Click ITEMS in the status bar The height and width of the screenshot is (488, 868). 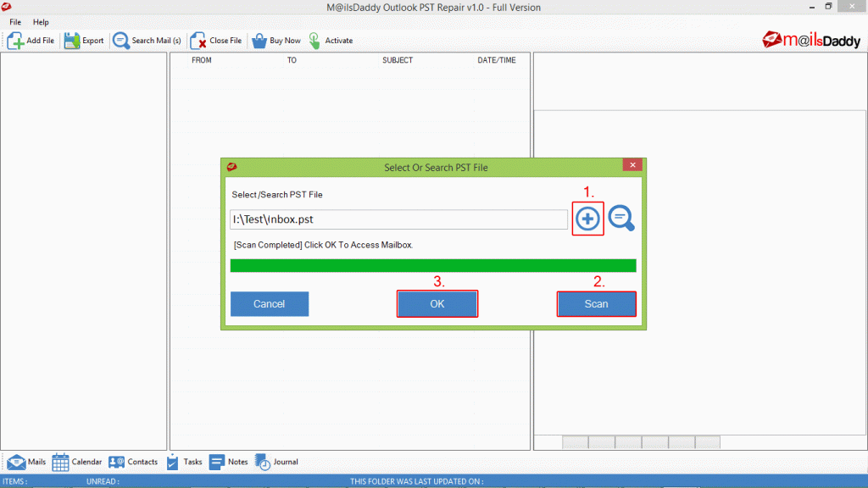click(x=15, y=481)
